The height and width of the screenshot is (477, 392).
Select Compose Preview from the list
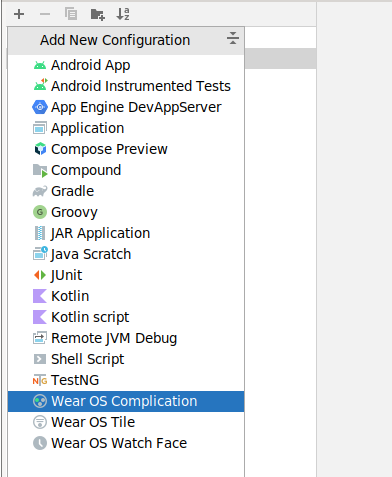pos(126,149)
